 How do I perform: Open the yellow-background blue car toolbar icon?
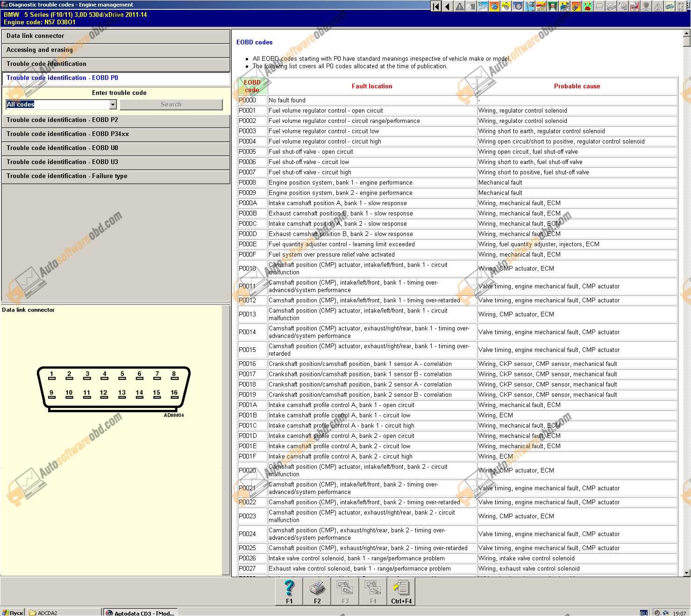pyautogui.click(x=564, y=7)
